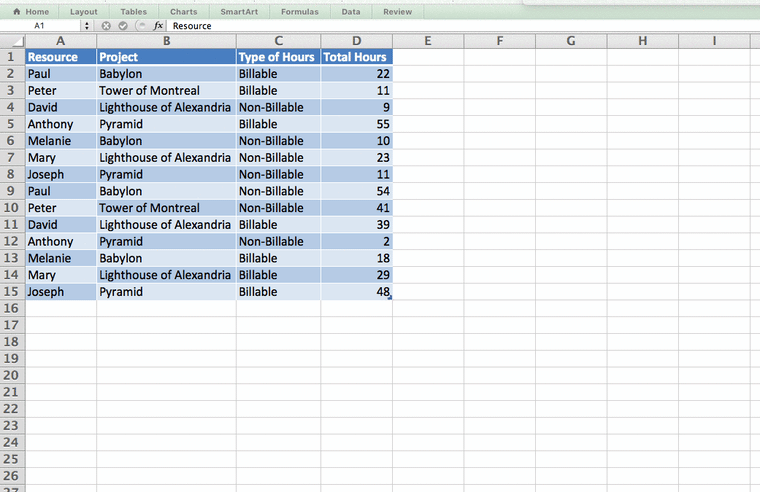Select the Pyramid cell in row 12
The image size is (760, 492).
pyautogui.click(x=166, y=241)
